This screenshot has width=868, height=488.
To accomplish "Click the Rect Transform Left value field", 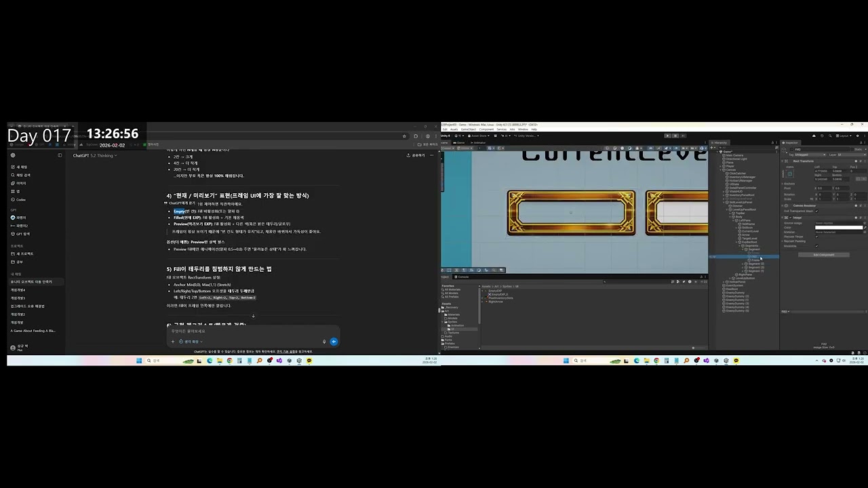I will [x=824, y=171].
